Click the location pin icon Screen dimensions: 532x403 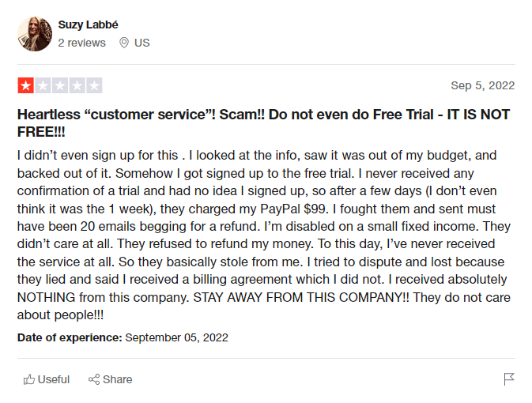click(x=124, y=43)
